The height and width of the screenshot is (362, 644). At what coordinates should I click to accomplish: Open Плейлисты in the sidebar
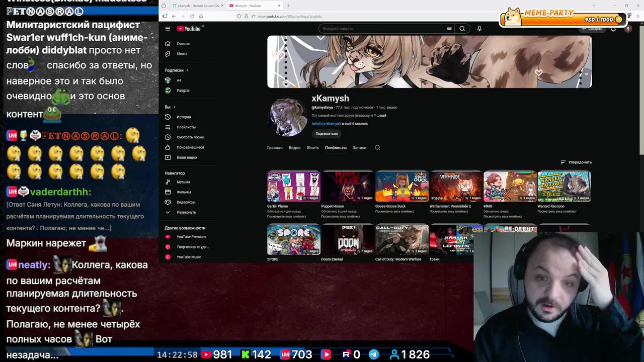pos(186,127)
